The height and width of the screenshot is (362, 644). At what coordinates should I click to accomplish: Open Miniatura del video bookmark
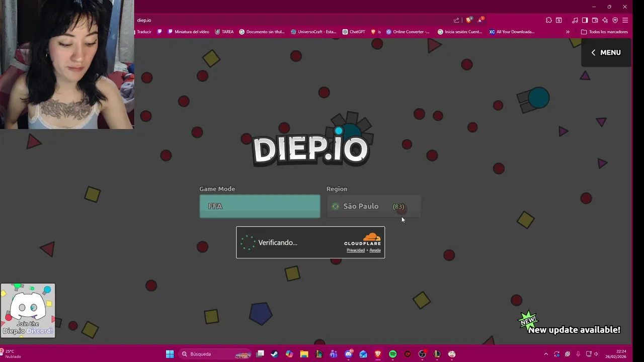click(x=188, y=32)
